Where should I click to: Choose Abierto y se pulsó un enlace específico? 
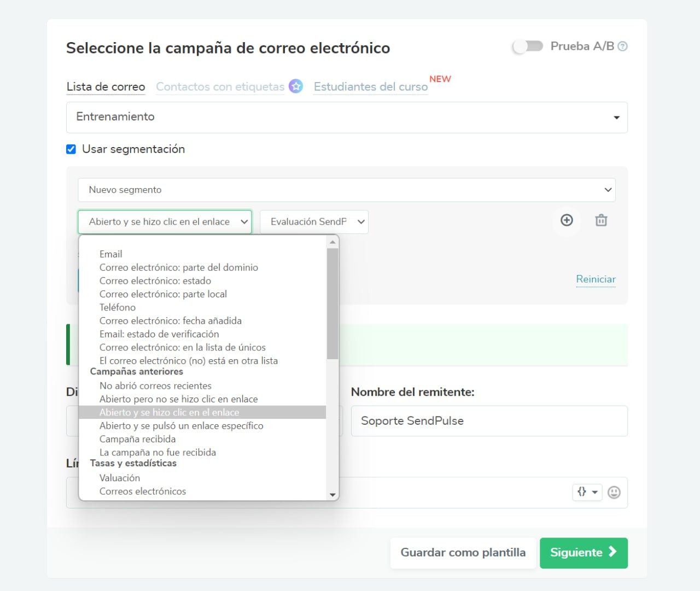pyautogui.click(x=202, y=426)
